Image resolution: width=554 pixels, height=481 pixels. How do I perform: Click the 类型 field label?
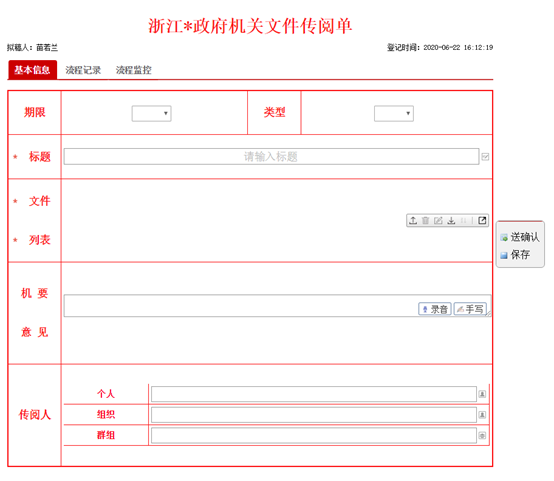275,112
